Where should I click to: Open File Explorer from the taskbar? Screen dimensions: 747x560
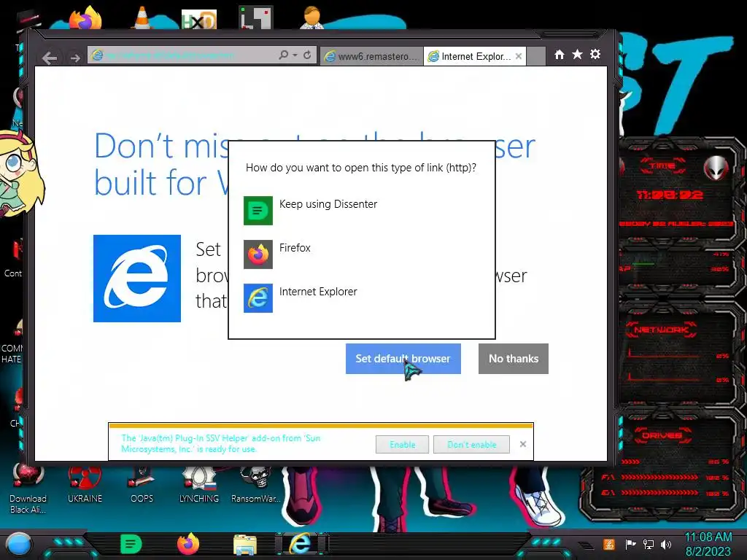click(x=245, y=545)
